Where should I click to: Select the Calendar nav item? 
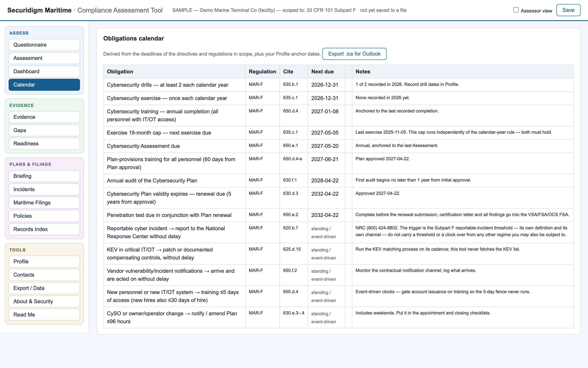pos(44,85)
